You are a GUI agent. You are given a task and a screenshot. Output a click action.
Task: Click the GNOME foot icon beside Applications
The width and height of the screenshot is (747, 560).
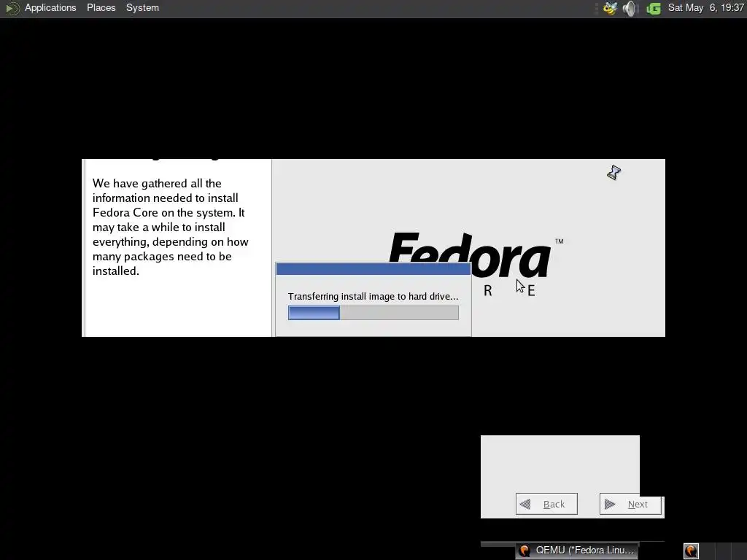click(x=12, y=8)
